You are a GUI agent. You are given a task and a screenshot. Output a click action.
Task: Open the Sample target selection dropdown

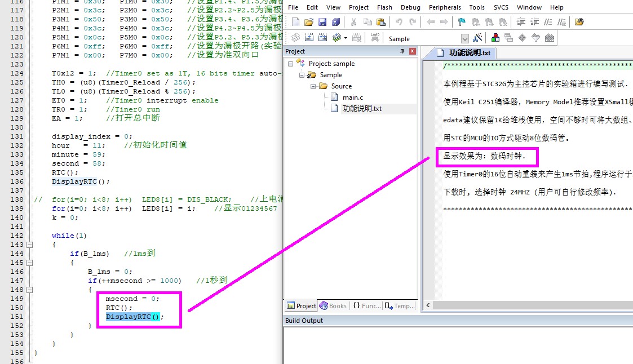(465, 39)
